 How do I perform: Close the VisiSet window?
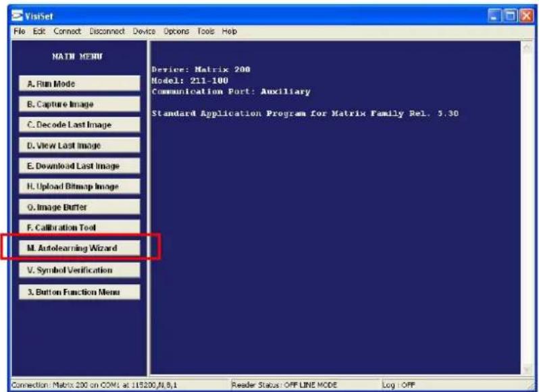tap(526, 16)
